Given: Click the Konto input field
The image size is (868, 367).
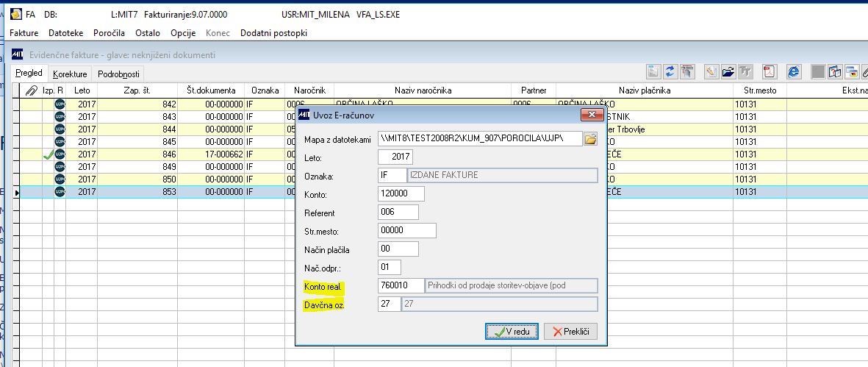Looking at the screenshot, I should [401, 193].
